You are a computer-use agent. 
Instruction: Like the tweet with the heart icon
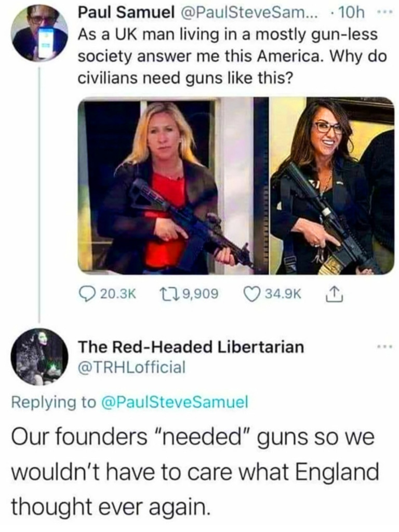pyautogui.click(x=252, y=294)
